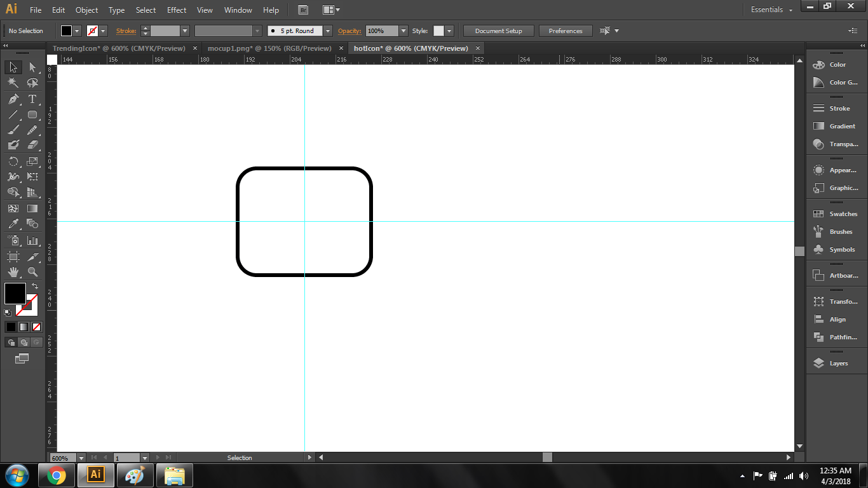The width and height of the screenshot is (868, 488).
Task: Click the black fill color swatch
Action: point(15,294)
